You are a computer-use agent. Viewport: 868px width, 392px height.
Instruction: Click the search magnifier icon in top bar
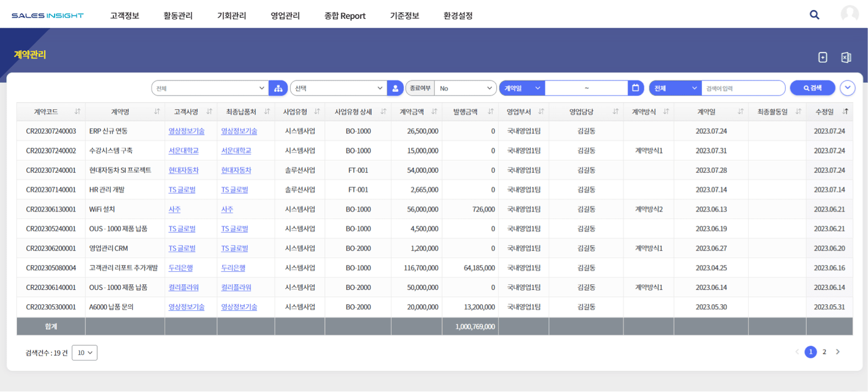click(x=814, y=15)
